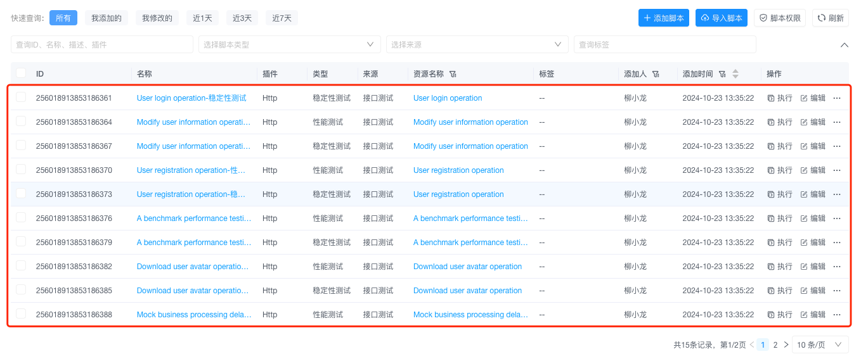Check the row for ID 256018913853186367
Image resolution: width=868 pixels, height=354 pixels.
pyautogui.click(x=21, y=145)
